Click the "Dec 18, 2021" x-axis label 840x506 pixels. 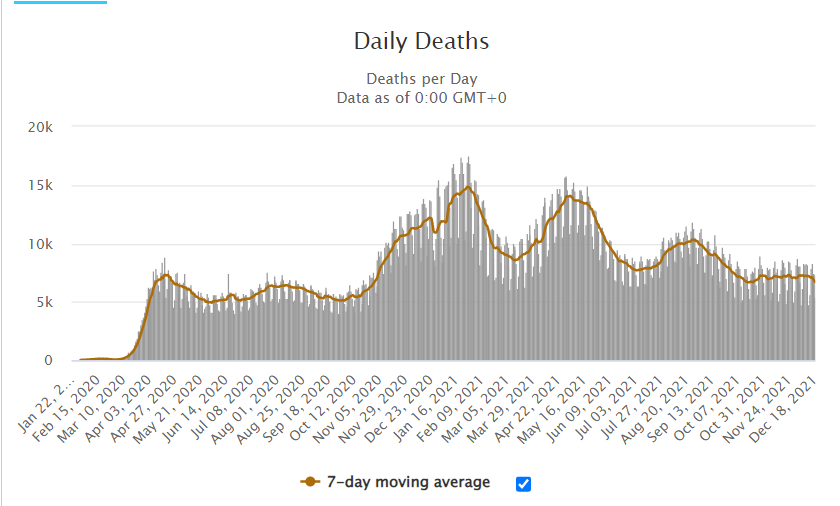[x=792, y=402]
